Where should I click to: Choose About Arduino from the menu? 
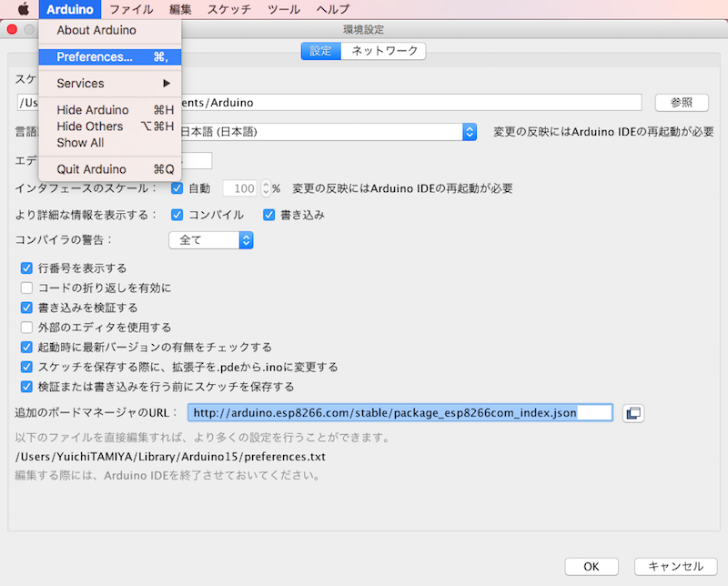(x=110, y=30)
